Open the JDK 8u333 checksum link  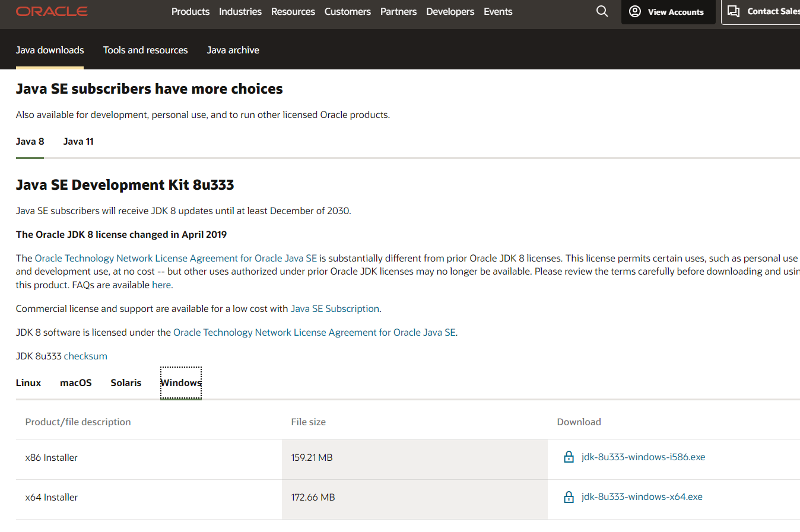click(85, 356)
